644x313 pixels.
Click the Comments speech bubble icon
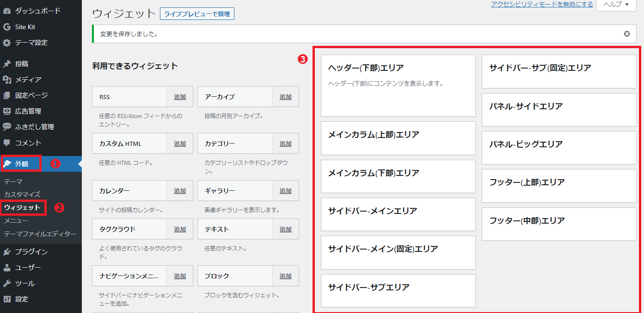[7, 143]
